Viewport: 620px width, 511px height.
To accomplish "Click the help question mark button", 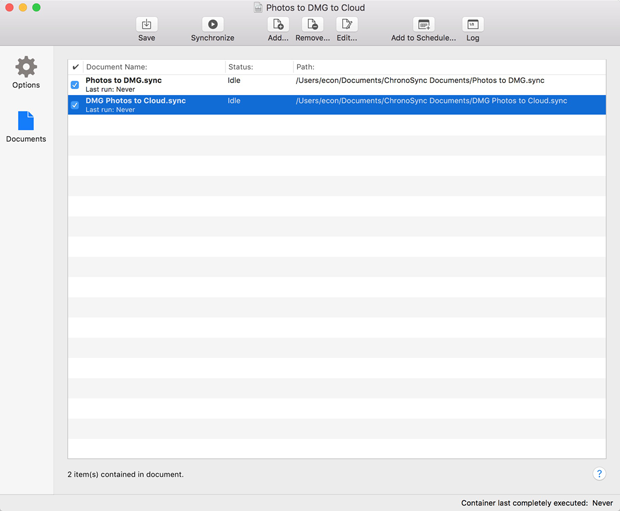I will click(599, 473).
